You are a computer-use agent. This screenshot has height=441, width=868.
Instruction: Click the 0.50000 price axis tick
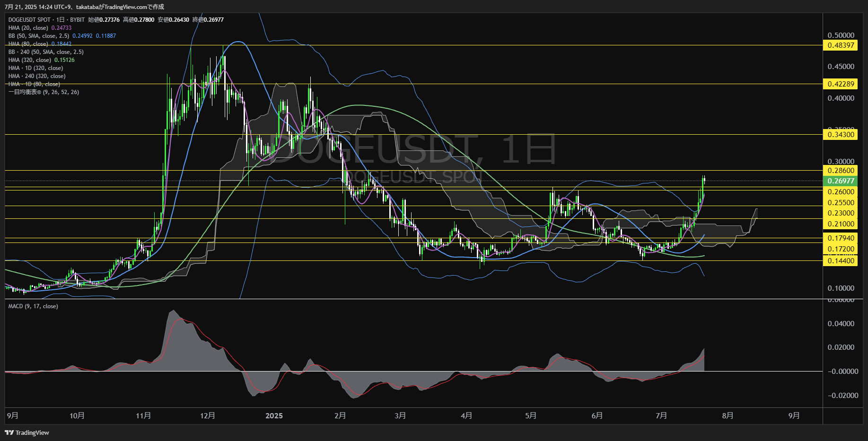click(841, 35)
